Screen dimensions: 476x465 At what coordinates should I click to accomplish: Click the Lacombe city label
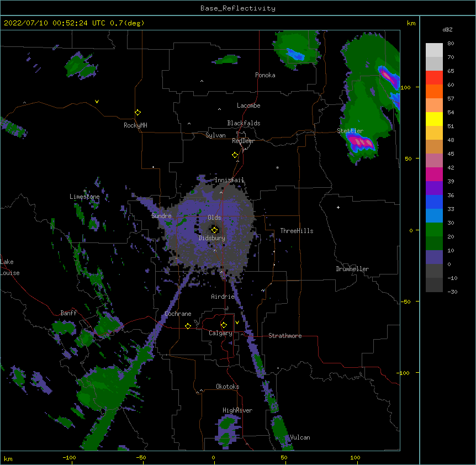coord(248,105)
